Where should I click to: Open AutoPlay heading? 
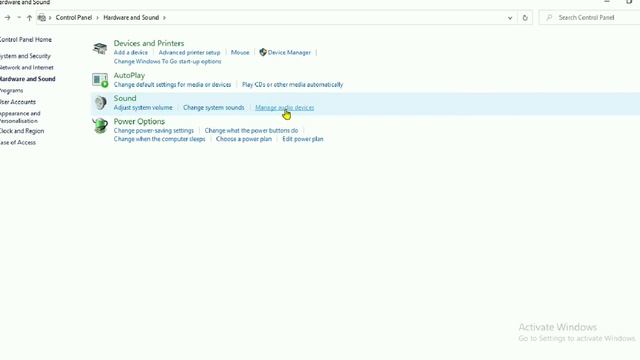click(129, 76)
